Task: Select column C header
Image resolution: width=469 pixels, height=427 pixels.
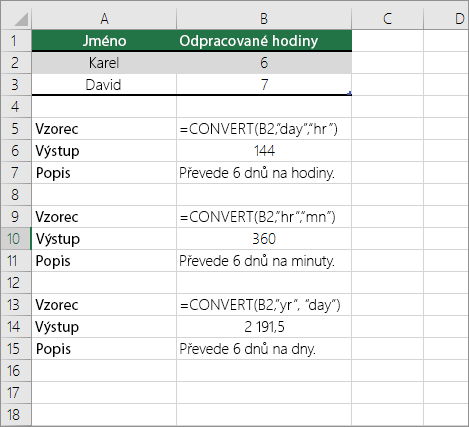Action: coord(387,19)
